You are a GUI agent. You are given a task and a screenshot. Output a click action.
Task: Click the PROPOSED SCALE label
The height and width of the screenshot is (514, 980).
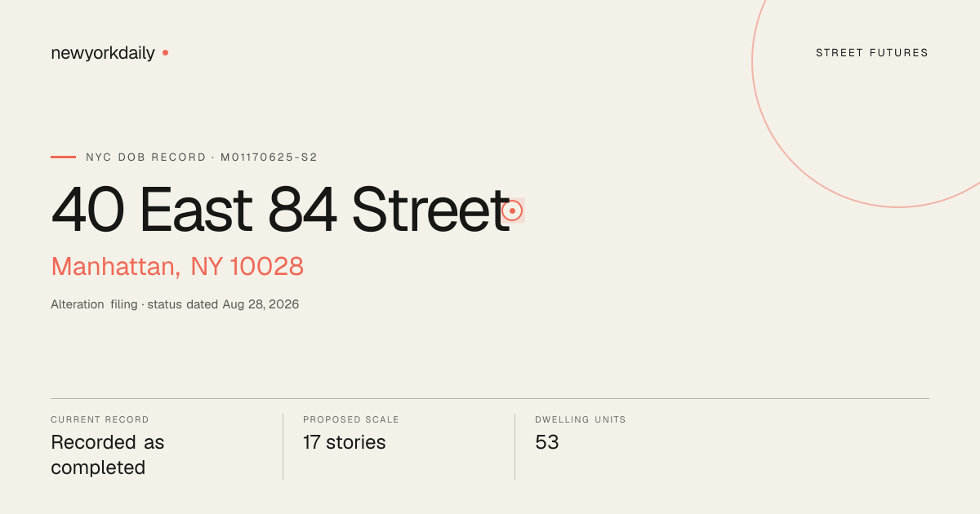pyautogui.click(x=351, y=419)
